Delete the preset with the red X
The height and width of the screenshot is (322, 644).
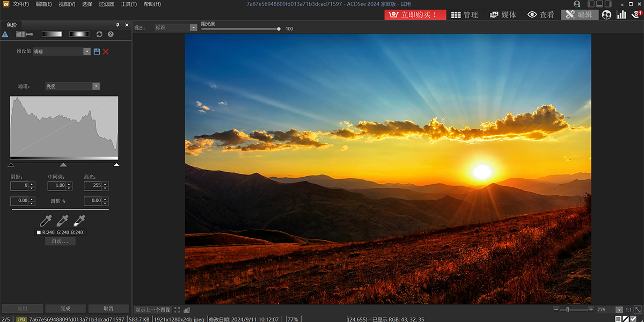(106, 52)
